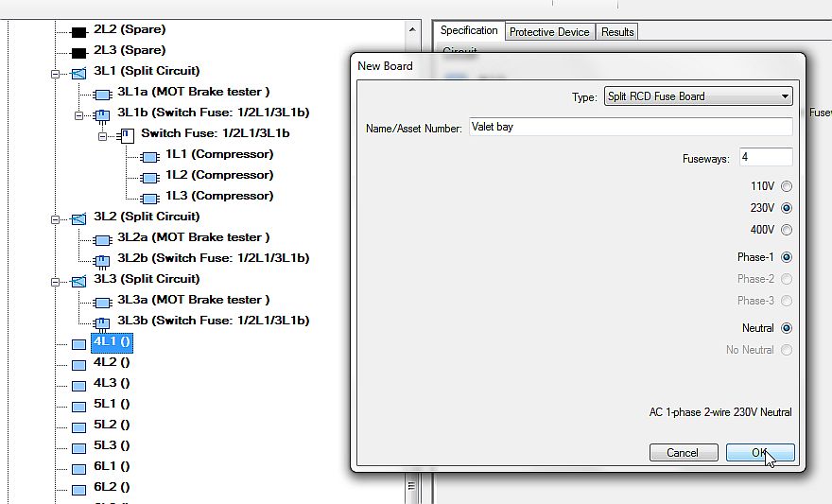Viewport: 832px width, 504px height.
Task: Select the 2L3 (Spare) row
Action: [130, 50]
